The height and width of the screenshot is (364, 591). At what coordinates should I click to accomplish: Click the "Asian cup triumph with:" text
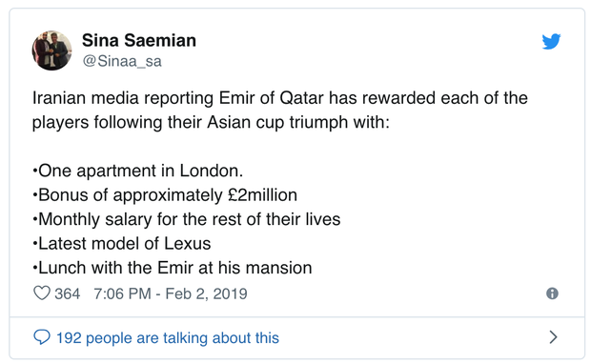click(x=298, y=123)
